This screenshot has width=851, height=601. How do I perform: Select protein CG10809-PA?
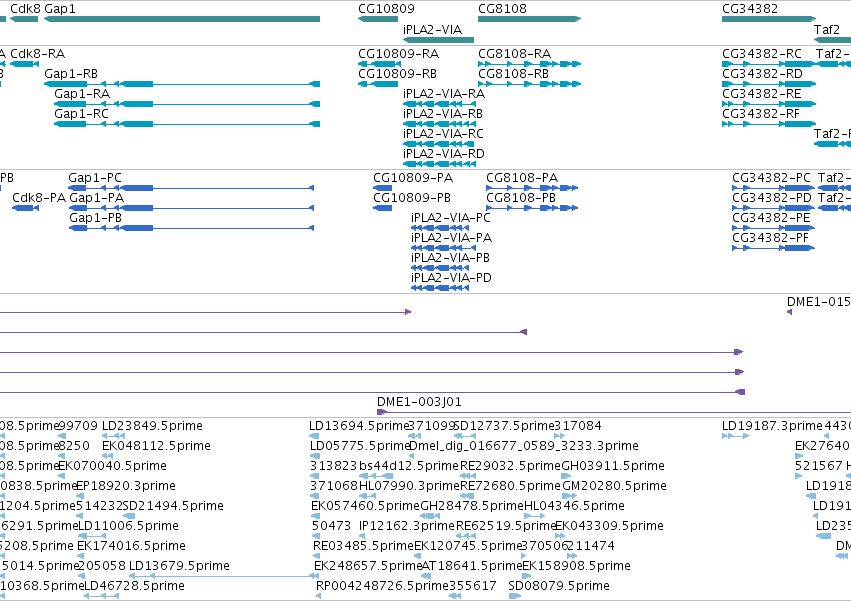coord(383,188)
